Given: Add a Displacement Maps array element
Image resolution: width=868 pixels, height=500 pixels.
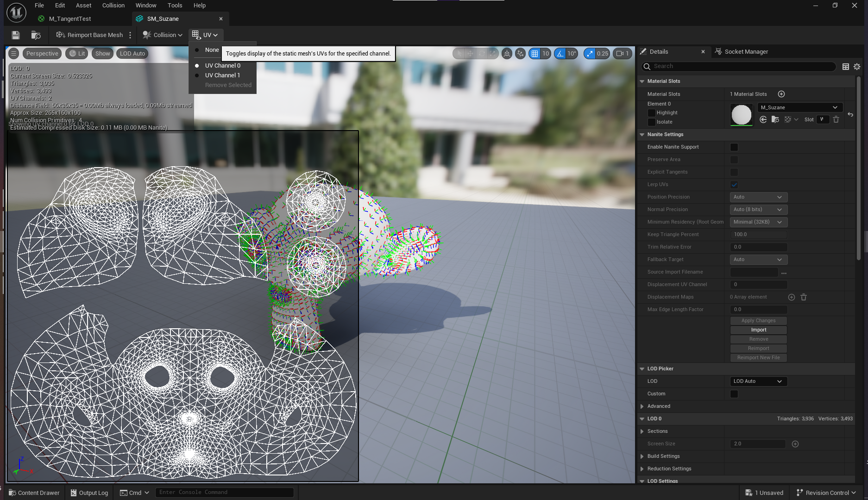Looking at the screenshot, I should (792, 297).
